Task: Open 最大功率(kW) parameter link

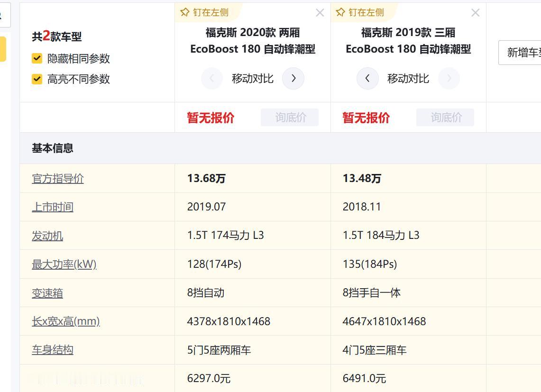Action: (x=64, y=264)
